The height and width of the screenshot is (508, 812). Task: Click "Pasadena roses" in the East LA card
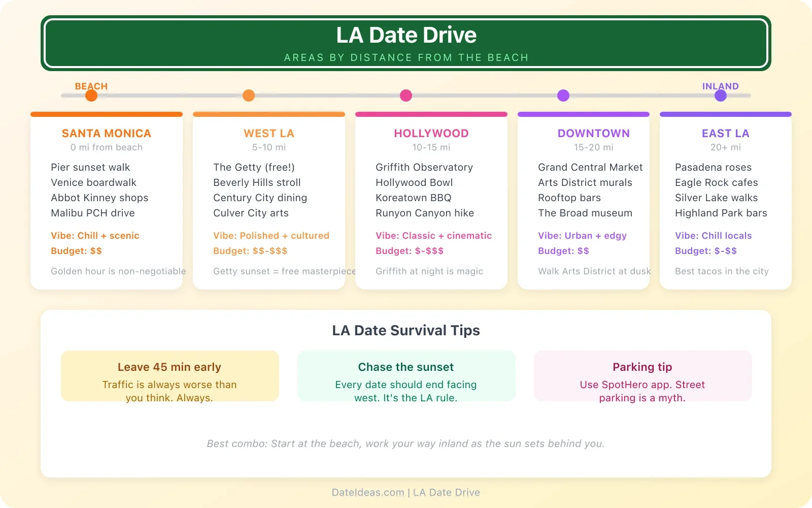pos(713,167)
